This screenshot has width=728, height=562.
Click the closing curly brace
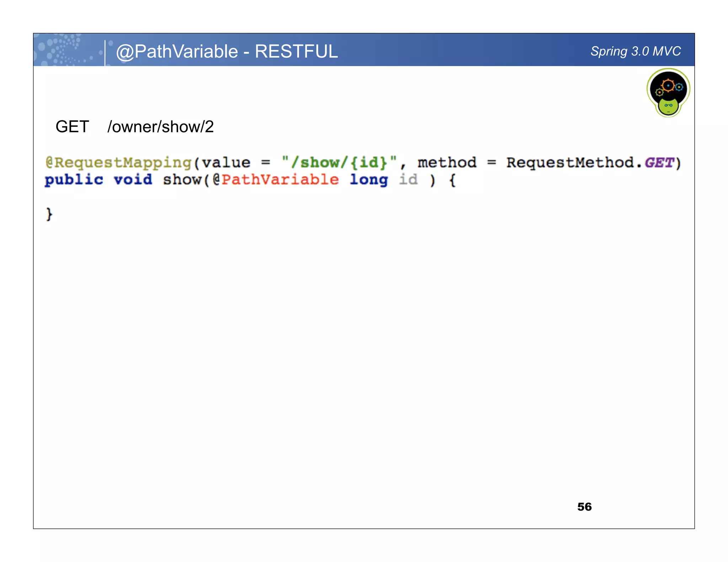coord(49,214)
